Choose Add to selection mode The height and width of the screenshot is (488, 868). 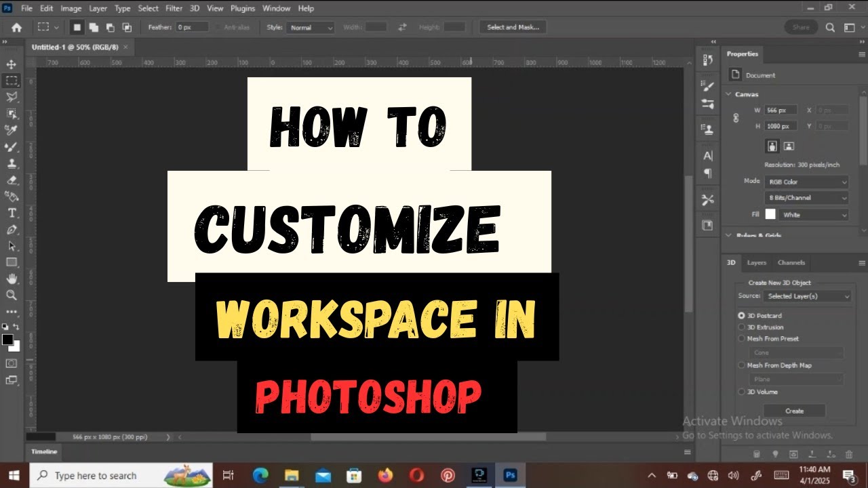pyautogui.click(x=94, y=27)
